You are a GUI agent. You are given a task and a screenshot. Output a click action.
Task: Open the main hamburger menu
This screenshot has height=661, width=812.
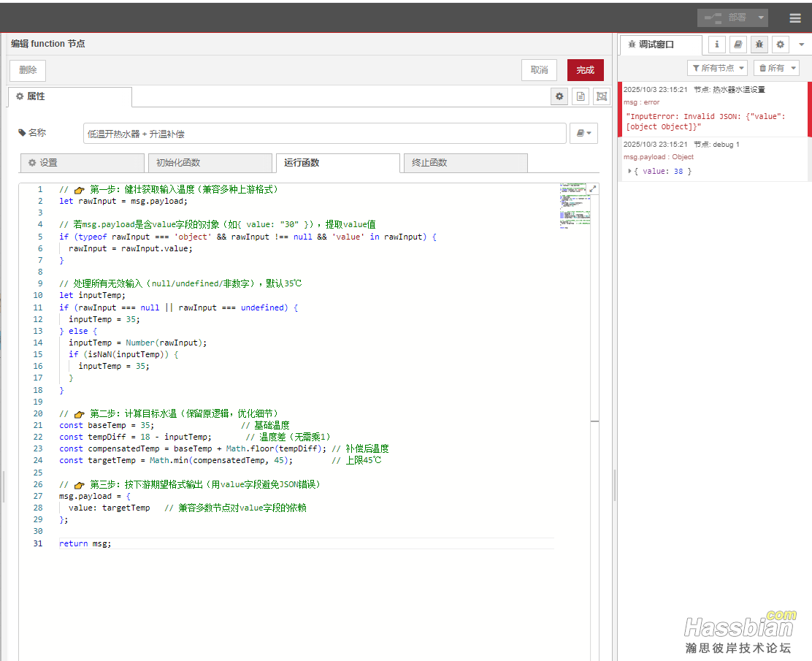(x=795, y=18)
